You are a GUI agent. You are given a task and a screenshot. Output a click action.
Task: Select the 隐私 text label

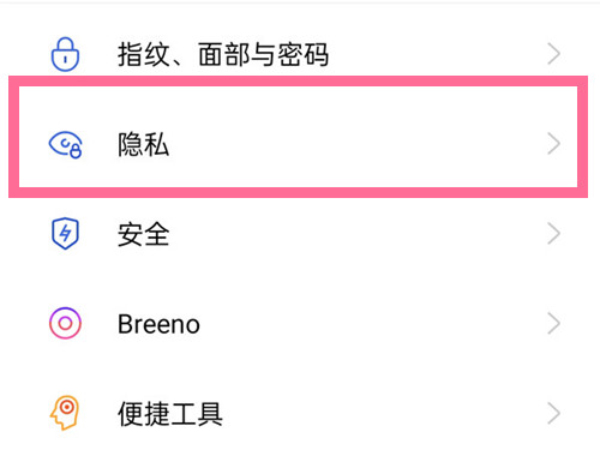[x=143, y=145]
